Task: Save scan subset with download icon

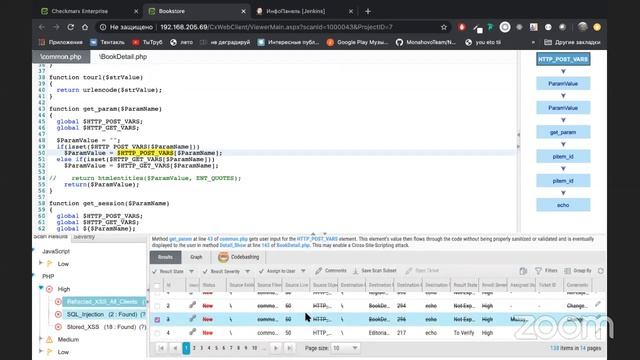Action: 375,271
